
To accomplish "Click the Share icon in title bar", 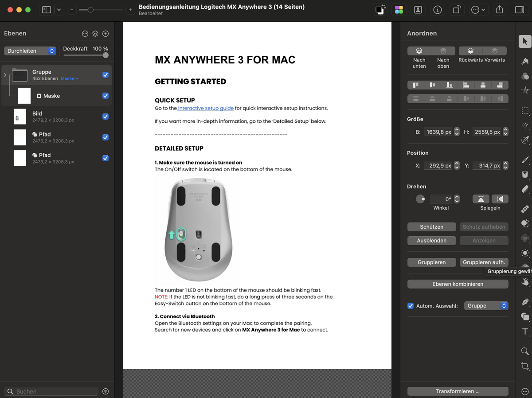I will (x=500, y=9).
